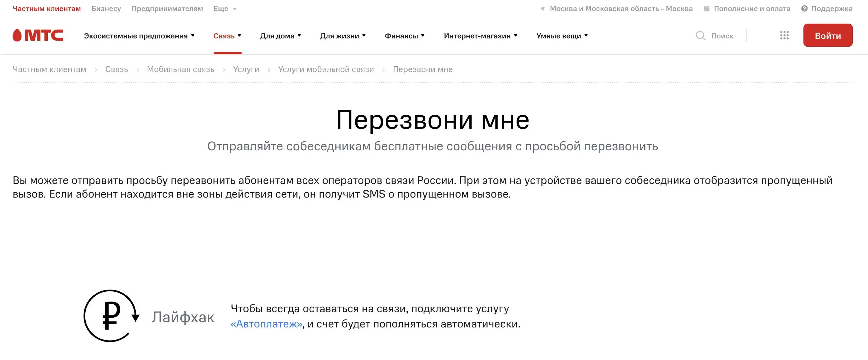Open the apps grid icon
Screen dimensions: 868x360
tap(784, 35)
